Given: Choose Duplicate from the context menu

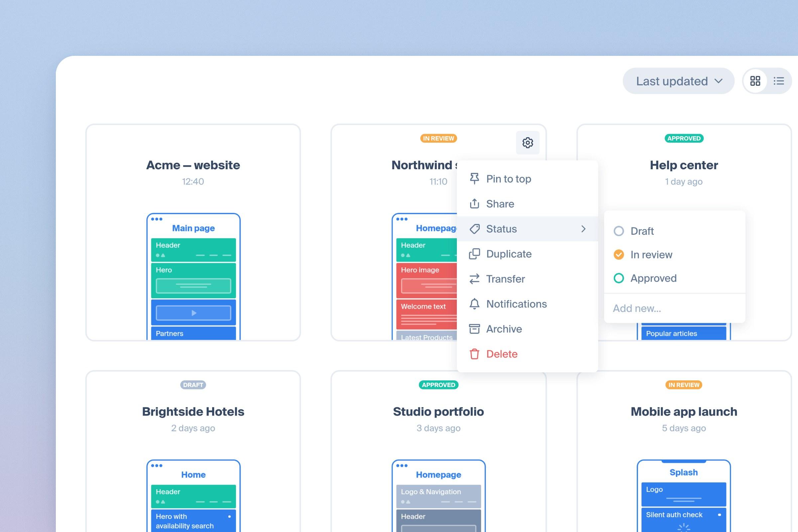Looking at the screenshot, I should (x=528, y=254).
